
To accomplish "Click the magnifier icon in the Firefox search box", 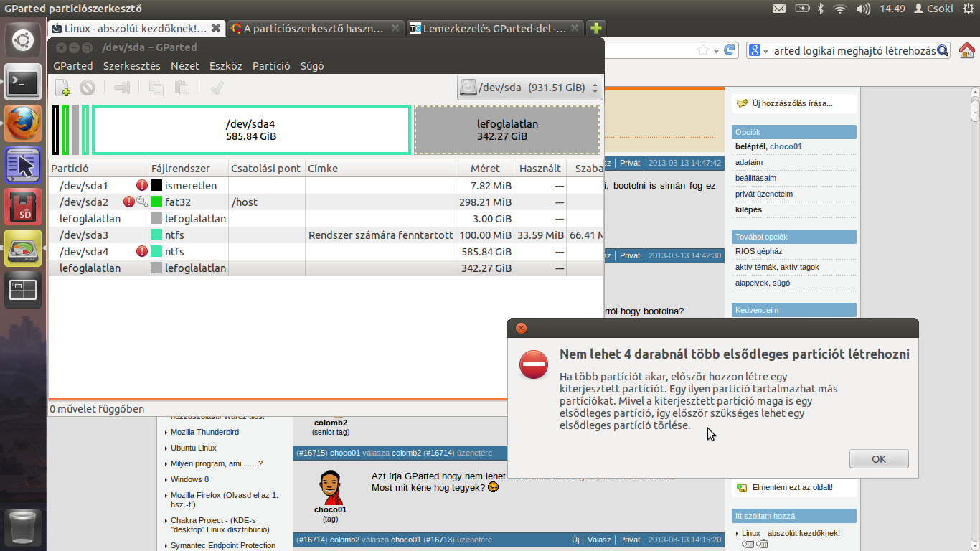I will pyautogui.click(x=943, y=50).
